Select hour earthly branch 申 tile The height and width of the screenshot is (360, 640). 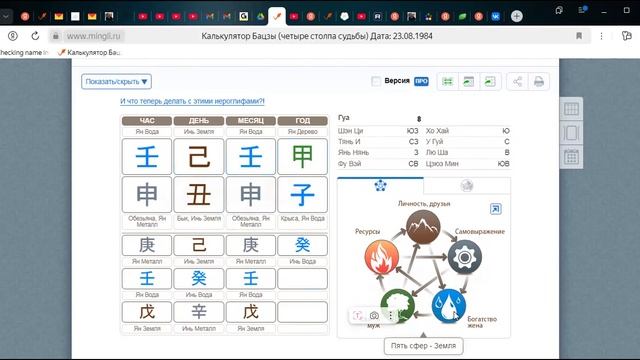coord(147,194)
